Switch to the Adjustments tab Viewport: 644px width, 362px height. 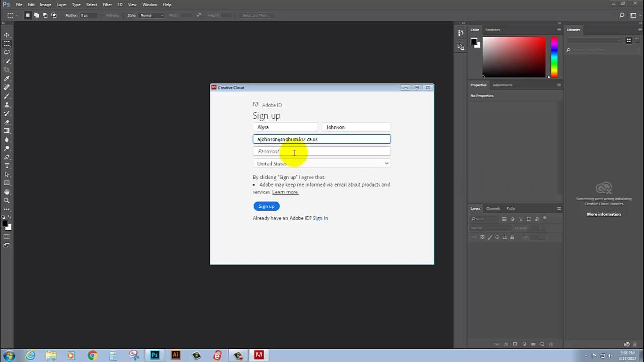pyautogui.click(x=502, y=85)
